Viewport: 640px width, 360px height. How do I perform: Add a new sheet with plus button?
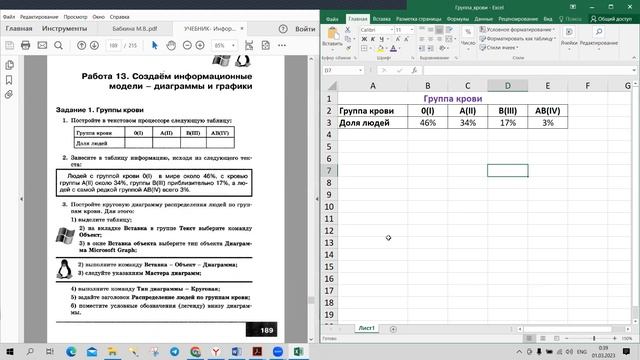[x=393, y=329]
